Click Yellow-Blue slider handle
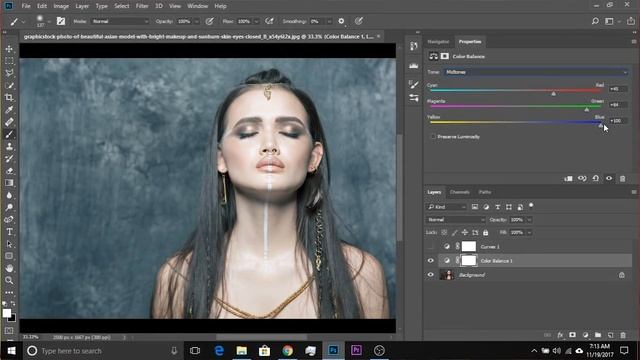The width and height of the screenshot is (640, 360). point(600,125)
